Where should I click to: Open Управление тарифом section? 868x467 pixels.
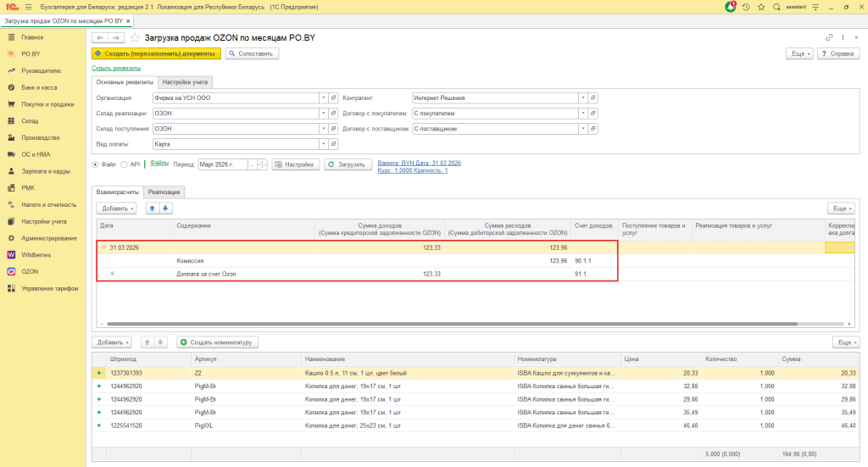pos(50,288)
